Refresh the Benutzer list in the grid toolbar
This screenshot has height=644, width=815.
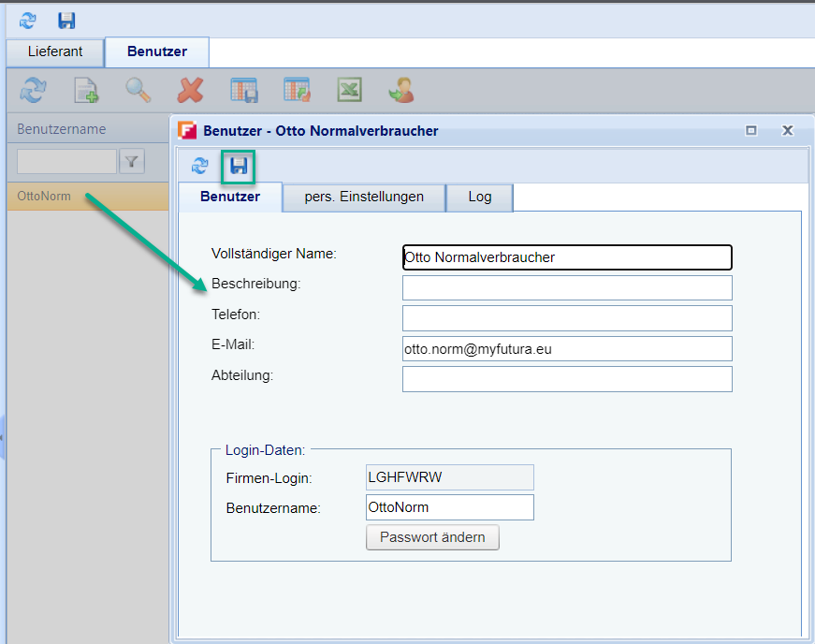(x=34, y=90)
